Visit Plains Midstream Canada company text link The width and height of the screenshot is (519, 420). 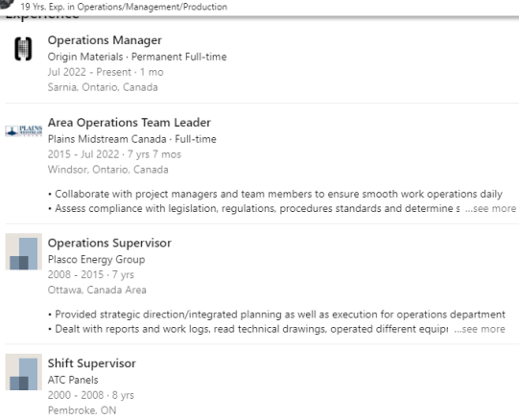[x=106, y=139]
